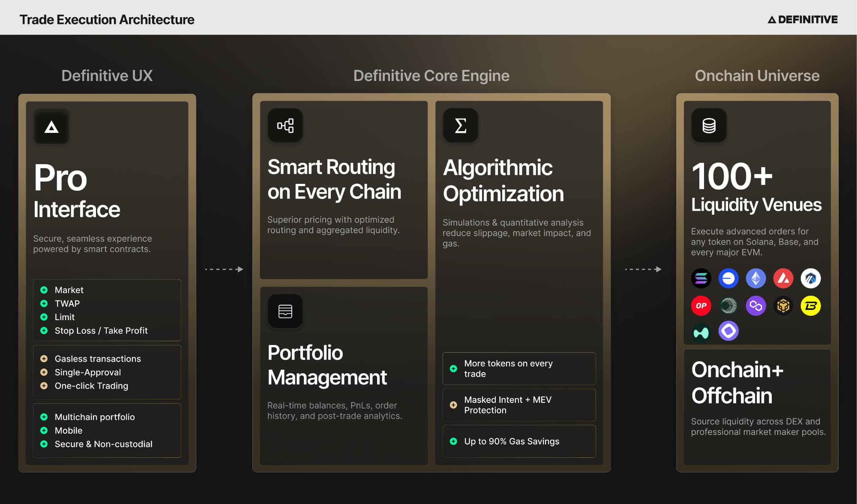
Task: Click the dashed arrow pointing to Core Engine
Action: click(x=224, y=269)
